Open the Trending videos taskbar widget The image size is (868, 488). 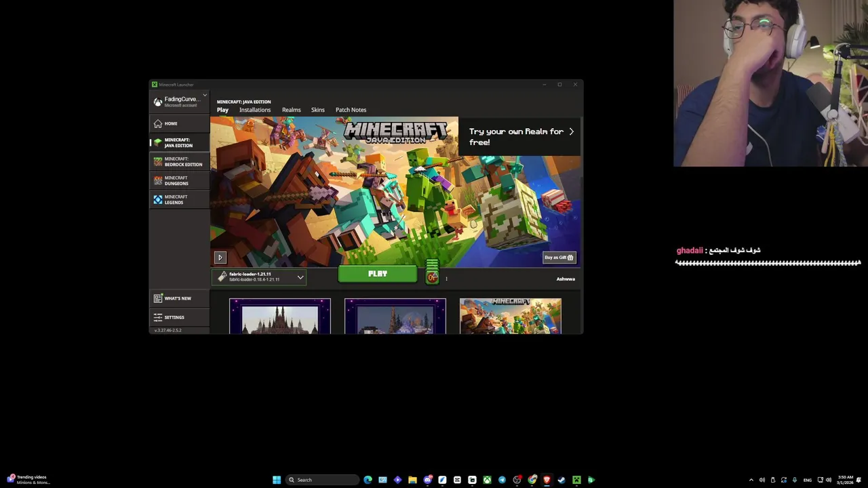click(x=27, y=479)
